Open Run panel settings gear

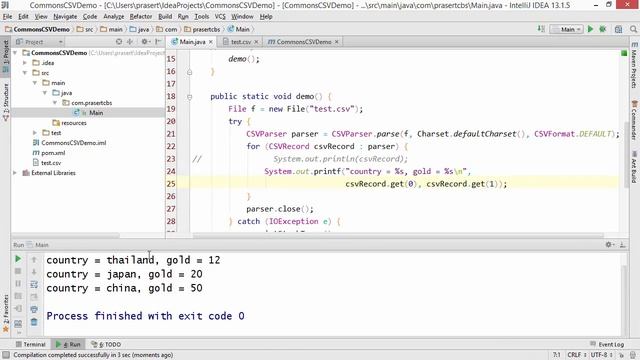click(x=609, y=244)
